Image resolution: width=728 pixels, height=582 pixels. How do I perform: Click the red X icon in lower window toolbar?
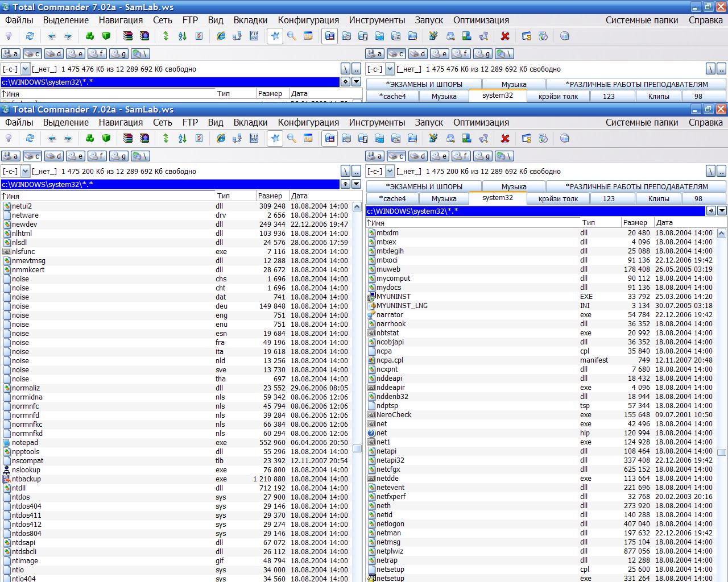(x=504, y=138)
